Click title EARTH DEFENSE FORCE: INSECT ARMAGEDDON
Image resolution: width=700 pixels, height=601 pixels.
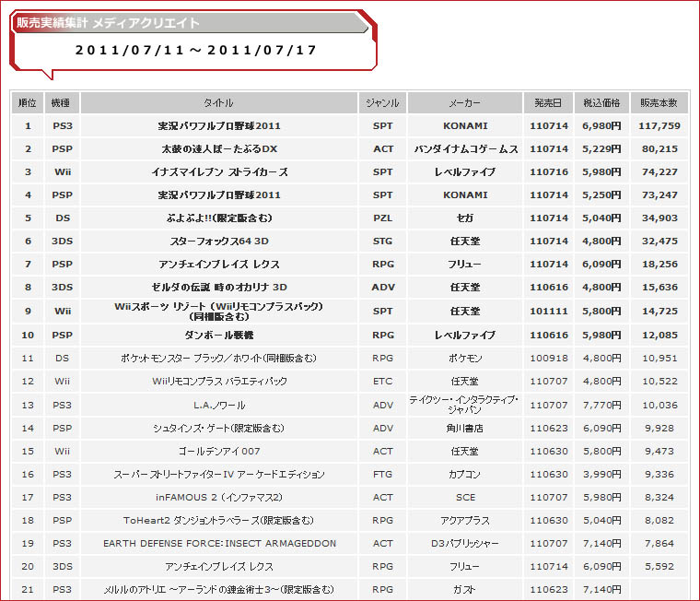pos(219,543)
